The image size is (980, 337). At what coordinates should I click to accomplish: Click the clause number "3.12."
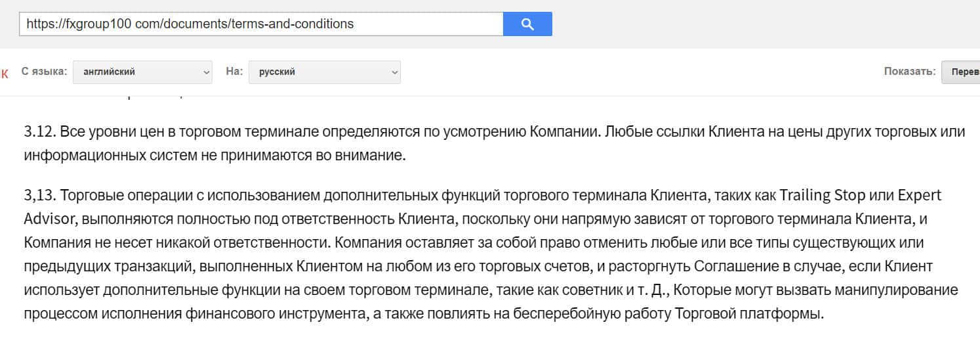coord(40,132)
